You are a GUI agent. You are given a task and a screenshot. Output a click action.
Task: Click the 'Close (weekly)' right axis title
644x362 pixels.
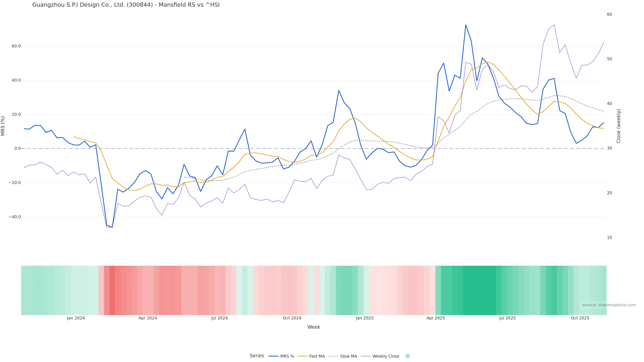click(619, 126)
